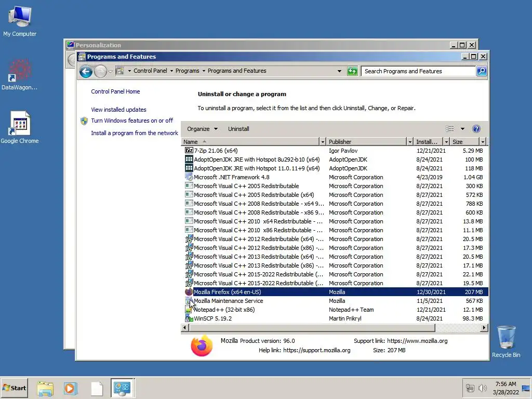Click the volume speaker tray icon

tap(482, 388)
